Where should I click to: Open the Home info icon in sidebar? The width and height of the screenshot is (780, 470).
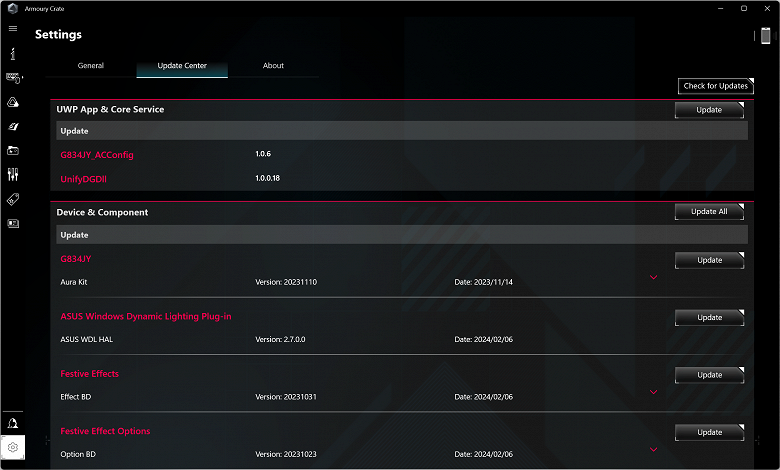pos(13,53)
